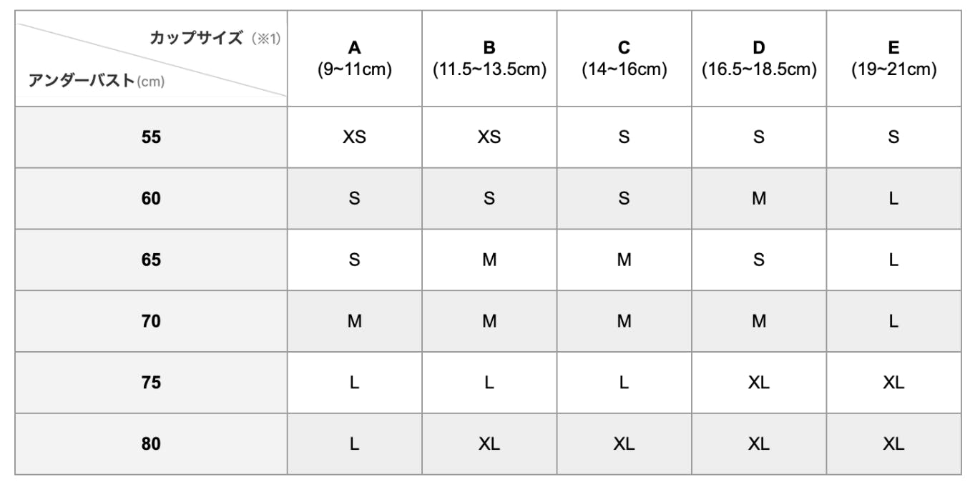
Task: Click the XS cell for 55 A-cup
Action: [354, 137]
